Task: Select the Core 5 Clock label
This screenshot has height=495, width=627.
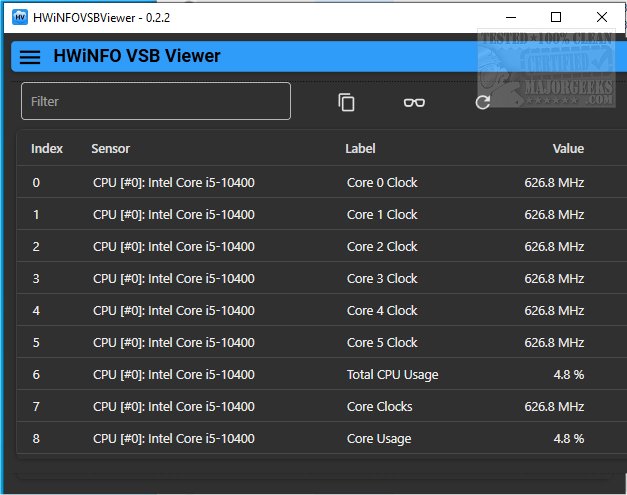Action: [x=382, y=343]
